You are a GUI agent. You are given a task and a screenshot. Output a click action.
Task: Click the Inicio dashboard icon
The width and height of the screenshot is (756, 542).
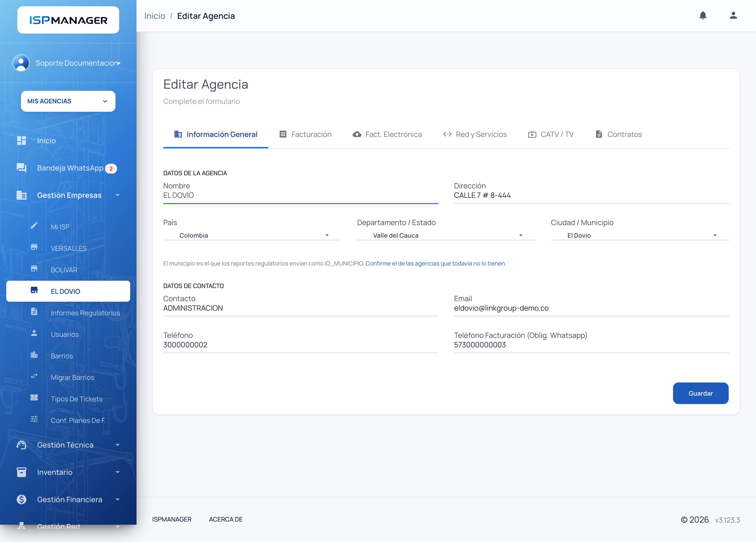[21, 141]
